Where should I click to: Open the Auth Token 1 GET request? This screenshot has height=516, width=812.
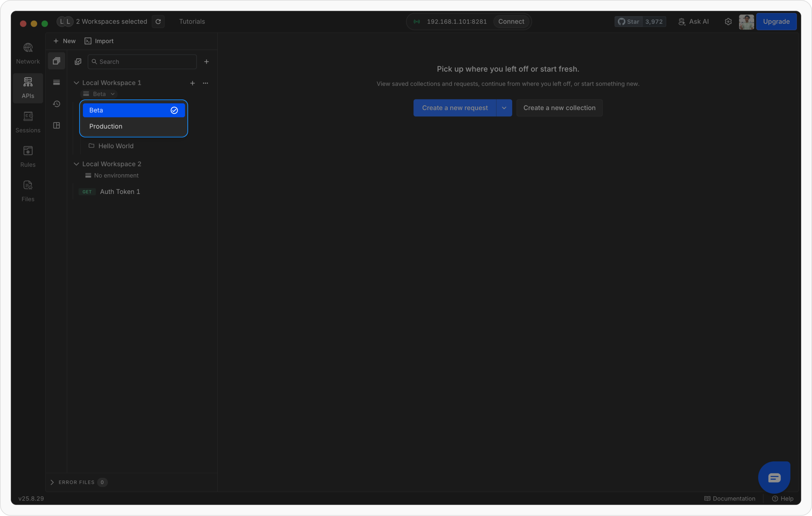120,192
